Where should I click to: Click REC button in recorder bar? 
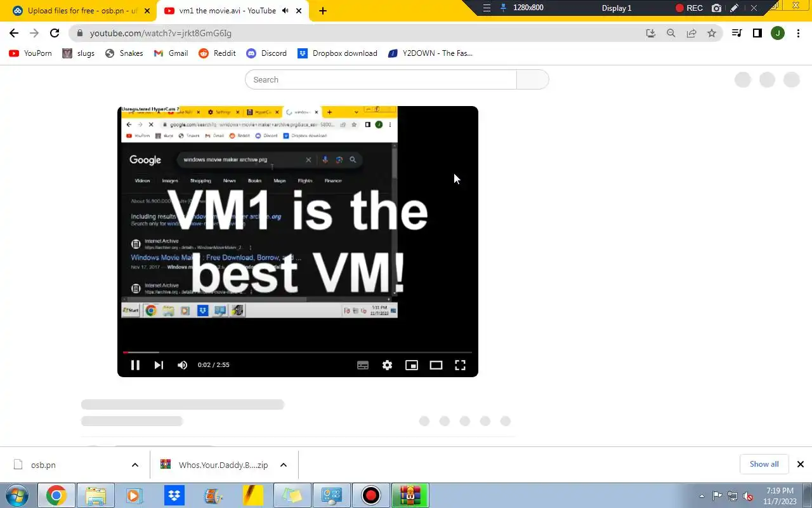(689, 8)
